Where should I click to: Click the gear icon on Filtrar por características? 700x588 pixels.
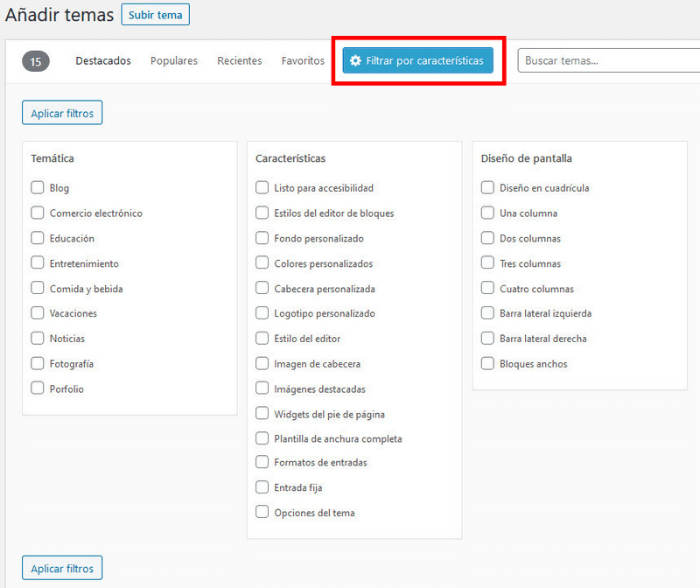click(356, 60)
